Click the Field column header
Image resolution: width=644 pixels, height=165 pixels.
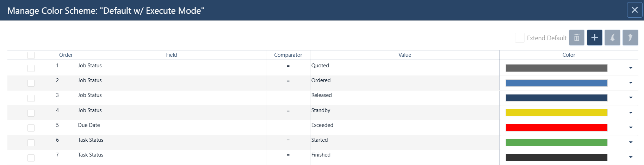coord(172,55)
